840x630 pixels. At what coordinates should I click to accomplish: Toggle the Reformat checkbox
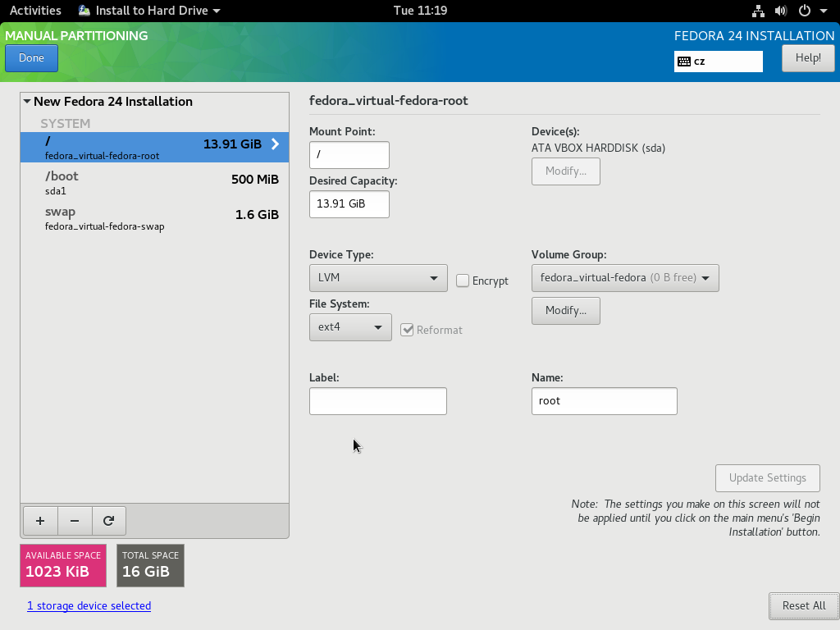[407, 330]
